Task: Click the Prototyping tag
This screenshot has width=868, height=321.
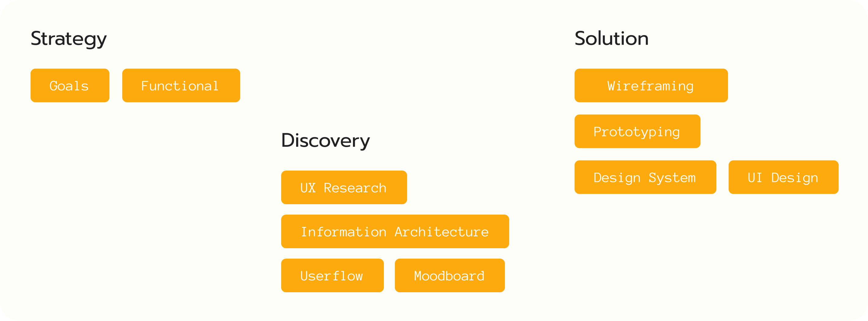Action: (x=637, y=131)
